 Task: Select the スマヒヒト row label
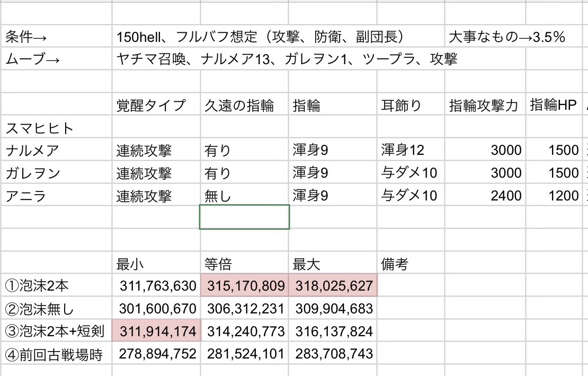[40, 128]
